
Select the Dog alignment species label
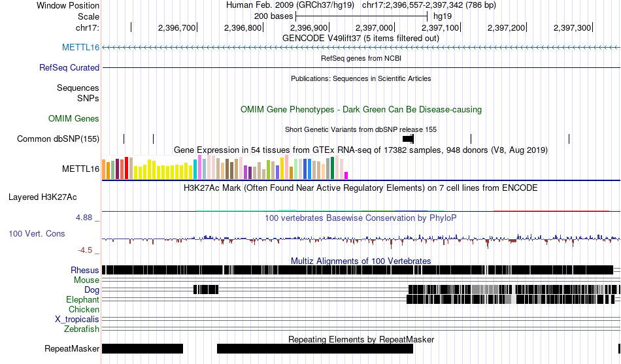(92, 290)
